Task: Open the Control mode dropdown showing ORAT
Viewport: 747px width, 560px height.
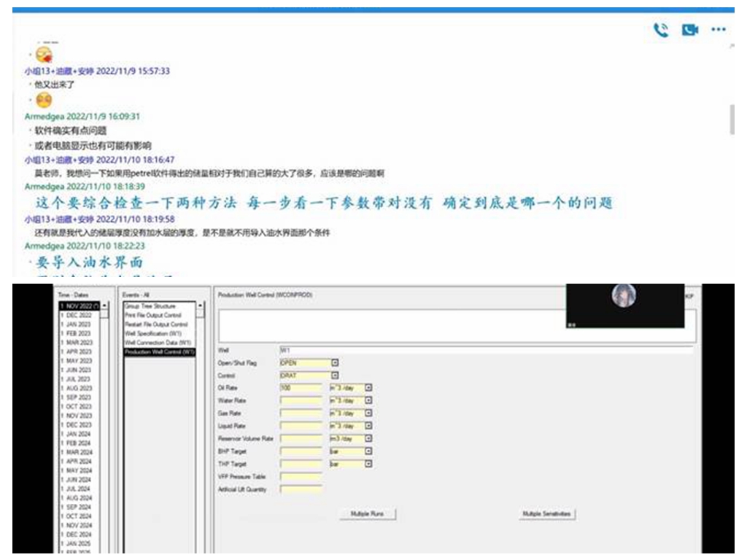Action: [336, 376]
